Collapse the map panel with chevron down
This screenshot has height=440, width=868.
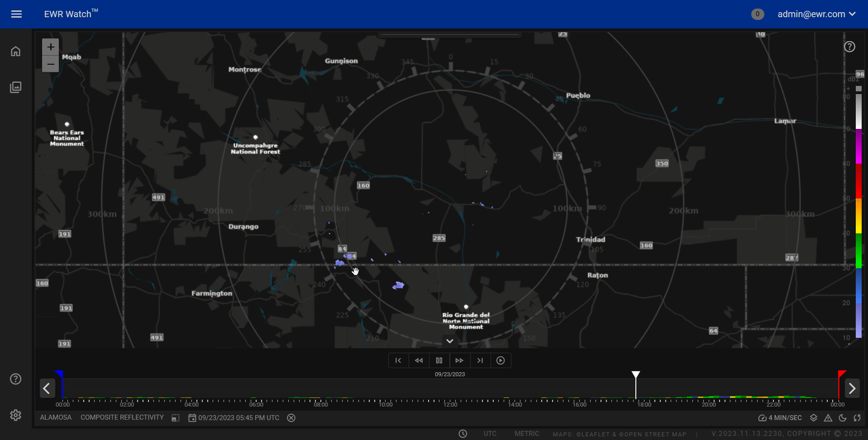click(x=450, y=341)
